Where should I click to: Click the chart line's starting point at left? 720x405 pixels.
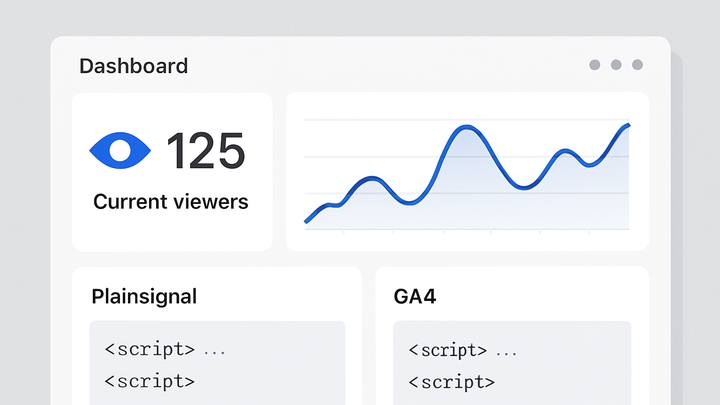(x=307, y=221)
